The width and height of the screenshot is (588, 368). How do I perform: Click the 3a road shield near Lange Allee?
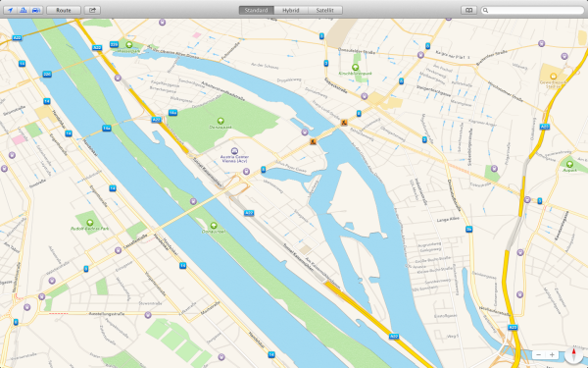(x=468, y=229)
